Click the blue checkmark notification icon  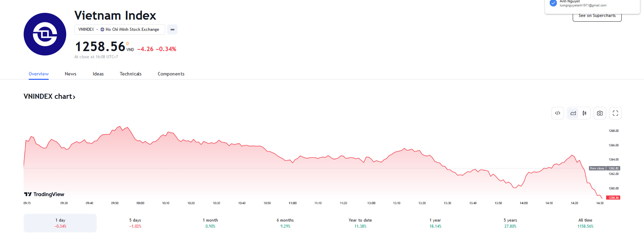pos(553,3)
